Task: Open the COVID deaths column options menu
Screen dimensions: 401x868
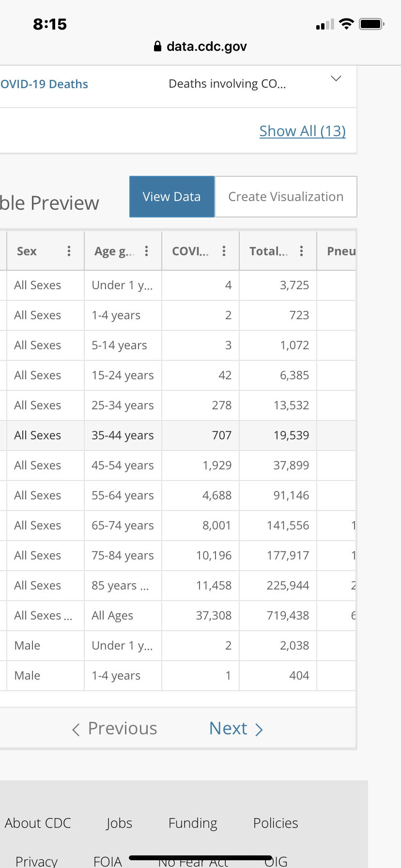Action: pos(224,251)
